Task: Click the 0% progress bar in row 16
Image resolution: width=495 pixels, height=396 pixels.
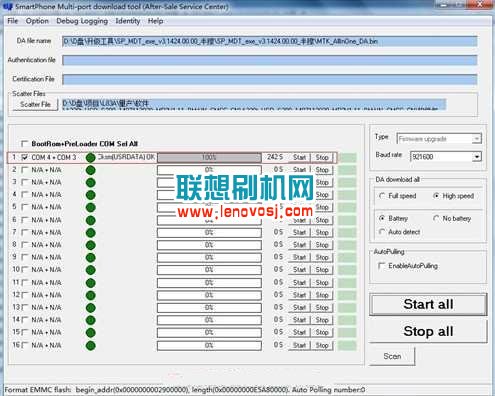Action: 209,345
